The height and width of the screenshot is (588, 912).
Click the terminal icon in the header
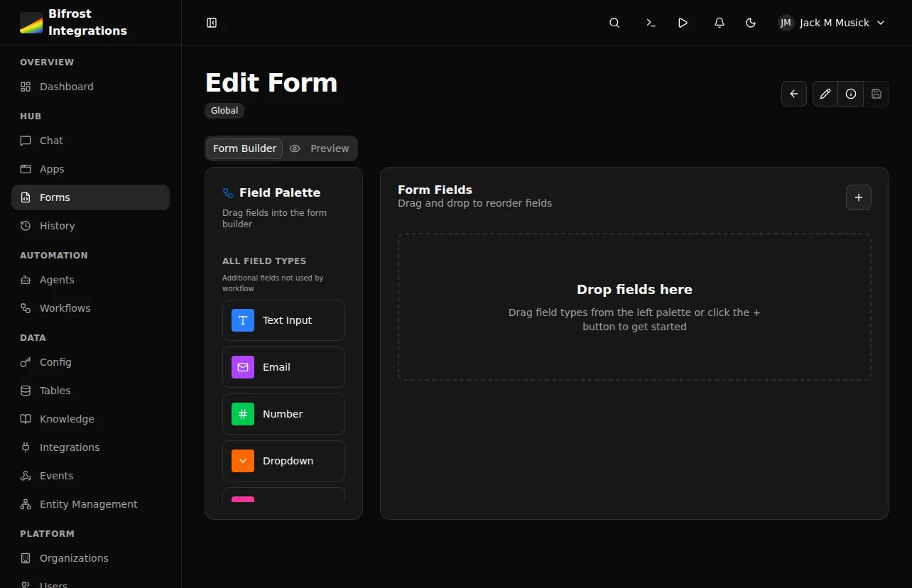651,22
